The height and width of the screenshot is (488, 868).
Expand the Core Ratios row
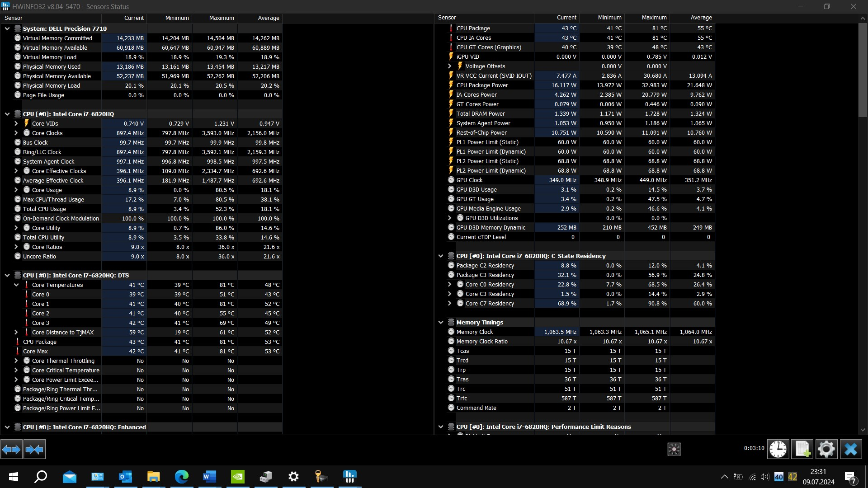coord(16,247)
